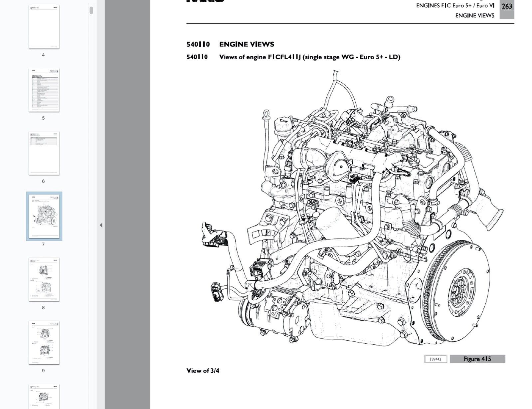Click the "540110 ENGINE VIEWS" heading

click(x=230, y=44)
